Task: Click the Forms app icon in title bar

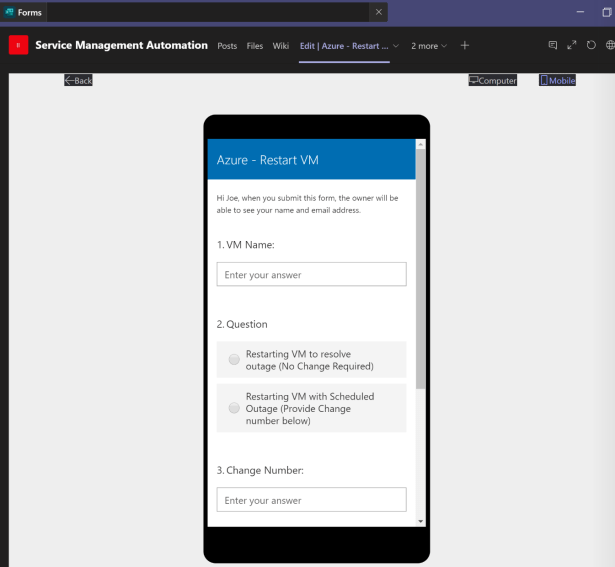Action: [x=9, y=12]
